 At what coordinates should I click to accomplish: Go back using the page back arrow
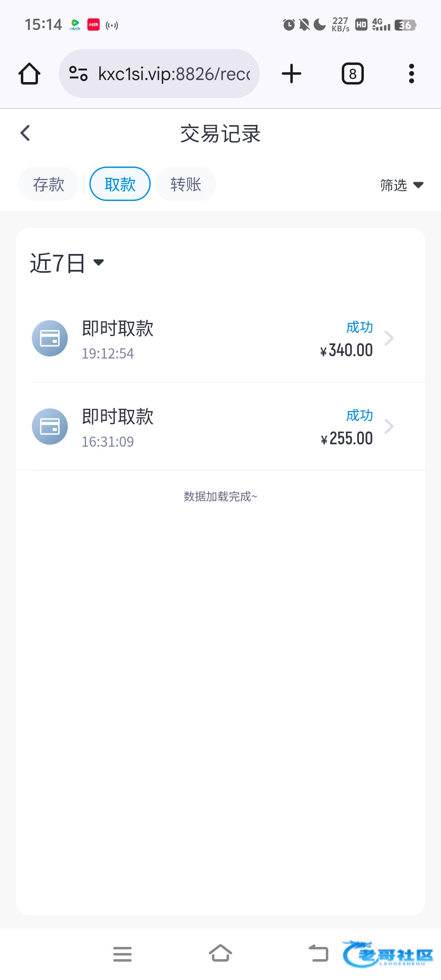(x=25, y=133)
